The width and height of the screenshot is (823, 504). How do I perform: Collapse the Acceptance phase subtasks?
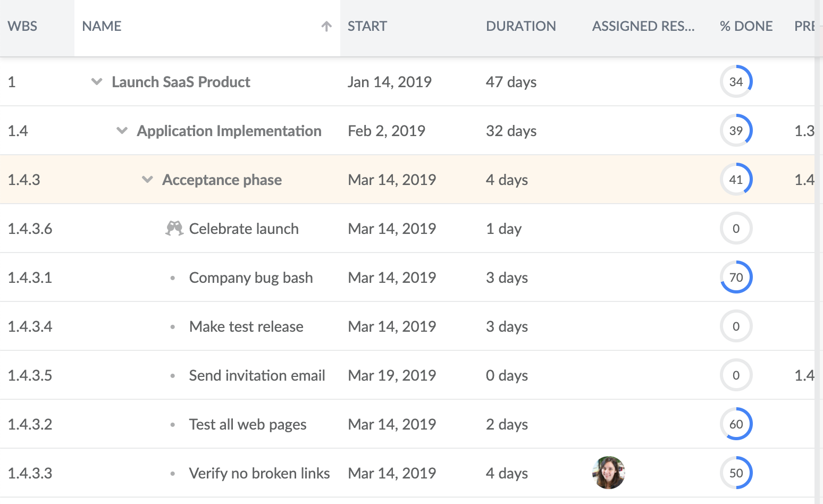tap(147, 180)
